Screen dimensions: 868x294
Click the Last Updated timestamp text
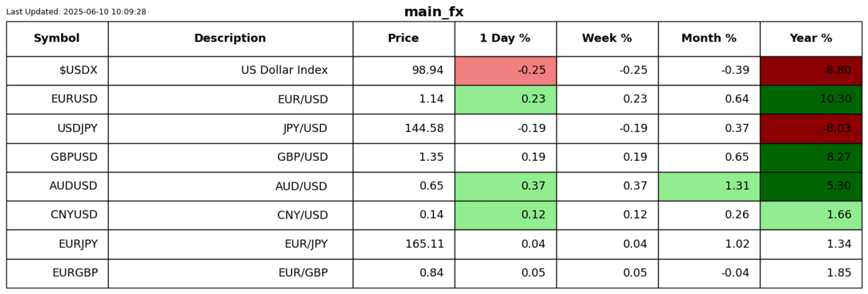pos(76,12)
